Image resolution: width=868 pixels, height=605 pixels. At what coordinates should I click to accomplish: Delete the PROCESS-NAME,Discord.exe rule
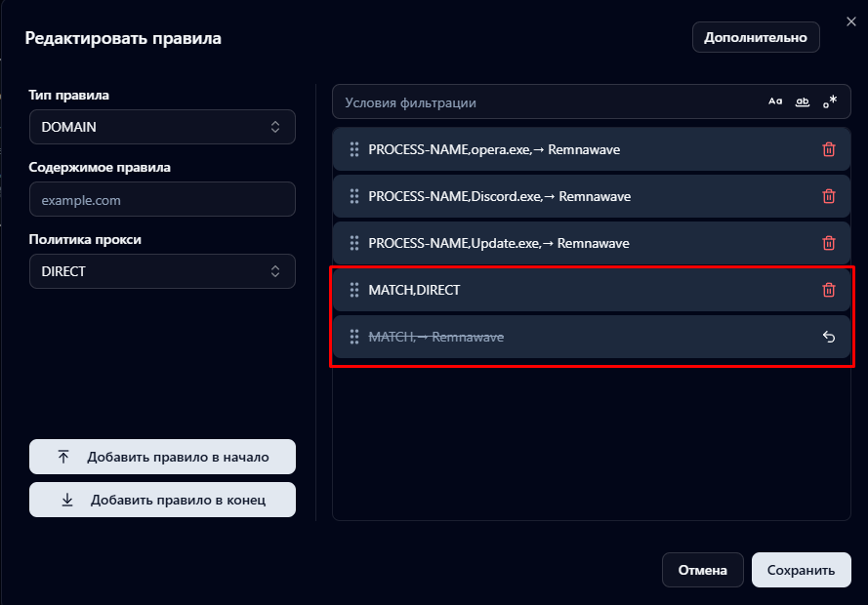tap(829, 196)
